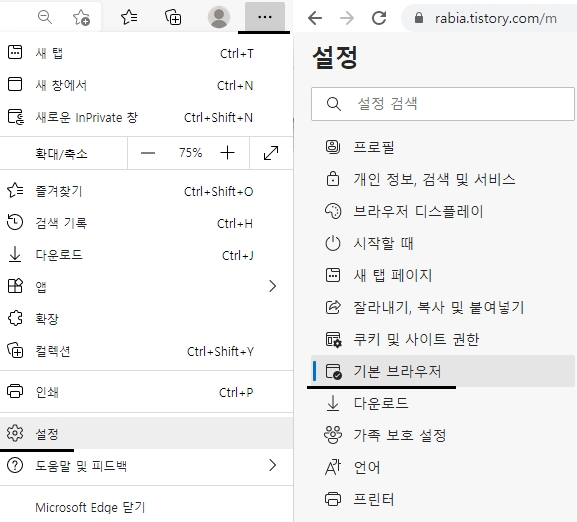Open 쿠키 및 사이트 권한 section
Screen dimensions: 577x522
pyautogui.click(x=443, y=339)
